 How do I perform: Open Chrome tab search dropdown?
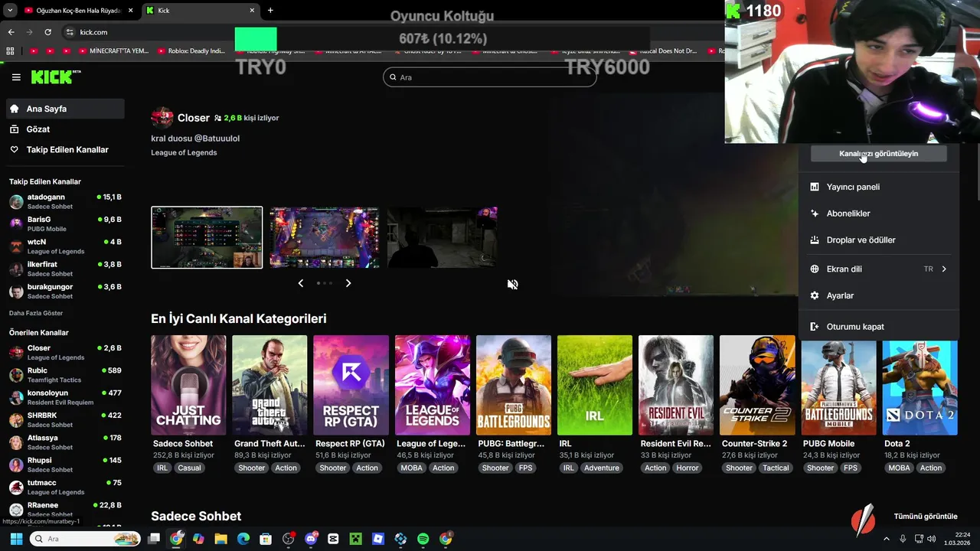[10, 11]
